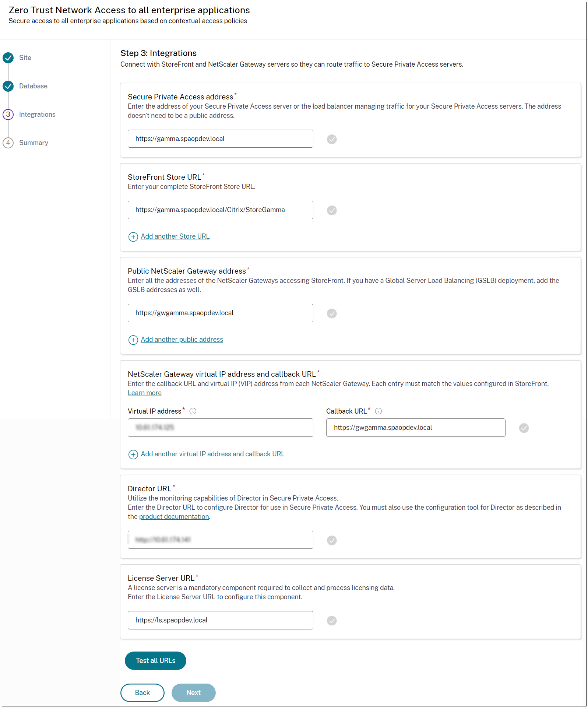Show the Callback URL info tooltip icon
The height and width of the screenshot is (709, 588).
378,411
